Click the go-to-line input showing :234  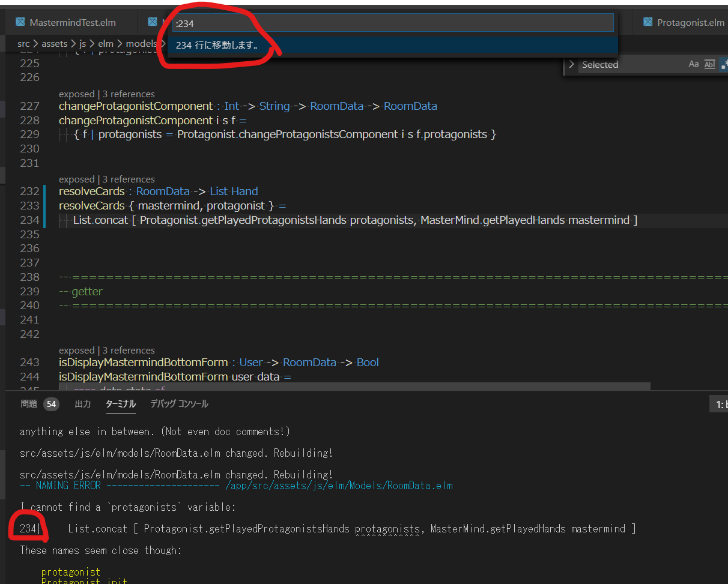coord(393,23)
